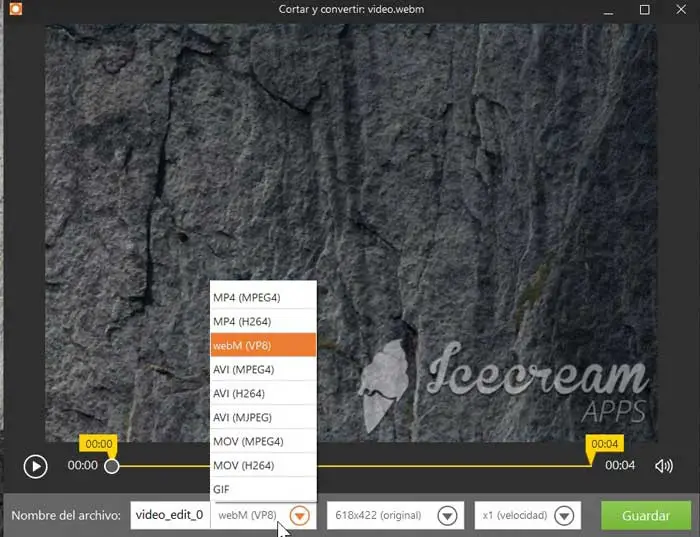Select MP4 (MPEG4) format
Viewport: 700px width, 537px height.
[x=263, y=297]
